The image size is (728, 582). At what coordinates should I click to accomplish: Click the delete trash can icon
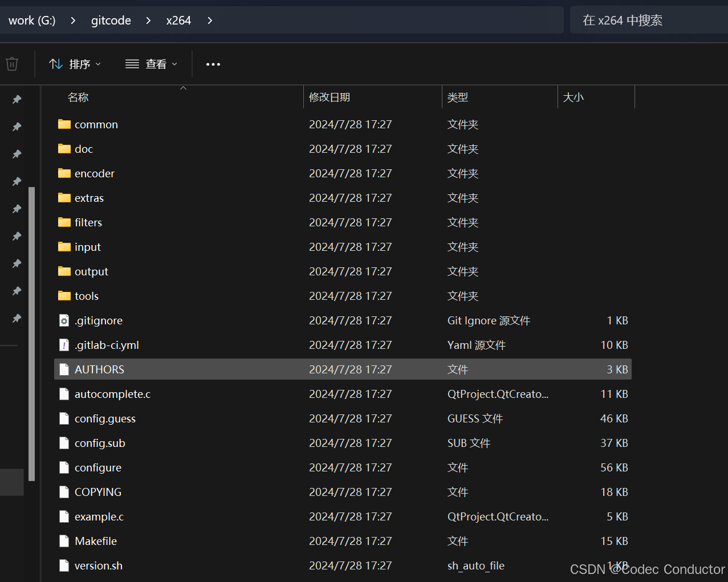click(12, 64)
